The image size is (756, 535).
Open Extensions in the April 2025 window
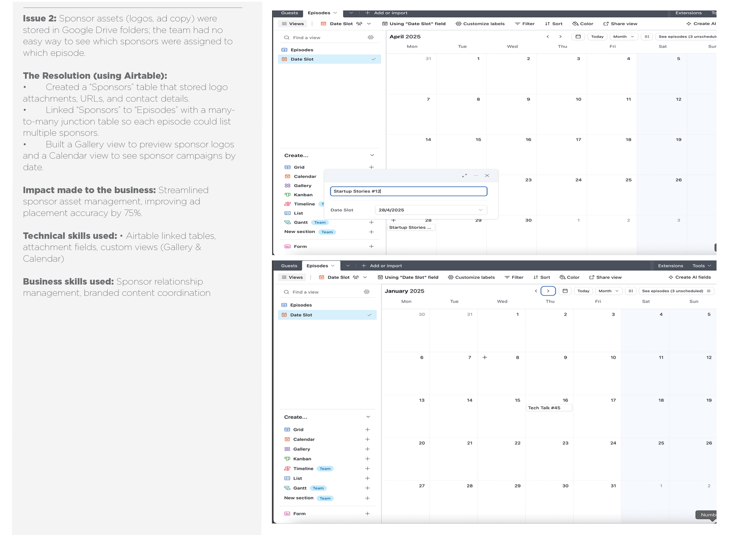pyautogui.click(x=688, y=13)
